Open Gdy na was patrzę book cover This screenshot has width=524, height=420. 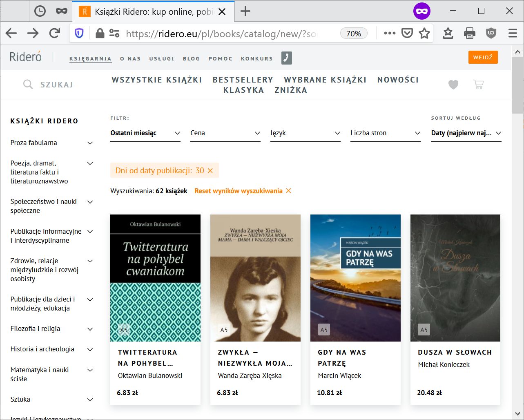(x=355, y=278)
